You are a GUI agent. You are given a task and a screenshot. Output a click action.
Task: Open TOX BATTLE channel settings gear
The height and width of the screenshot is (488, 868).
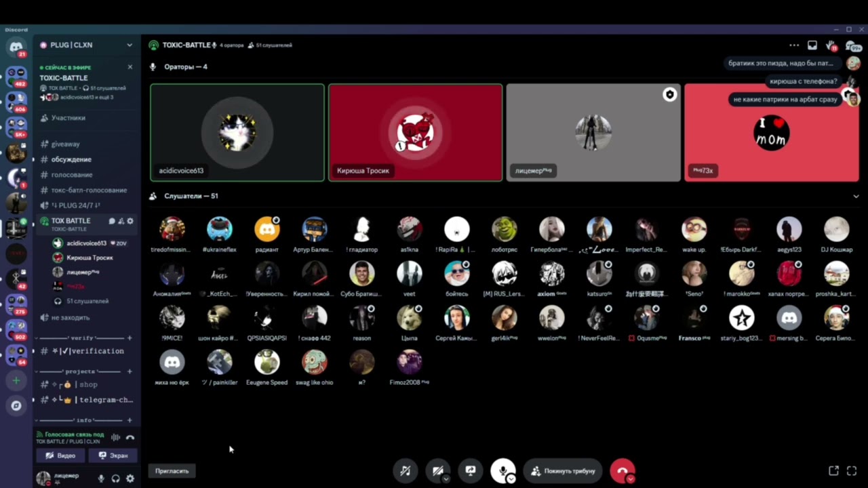tap(130, 221)
